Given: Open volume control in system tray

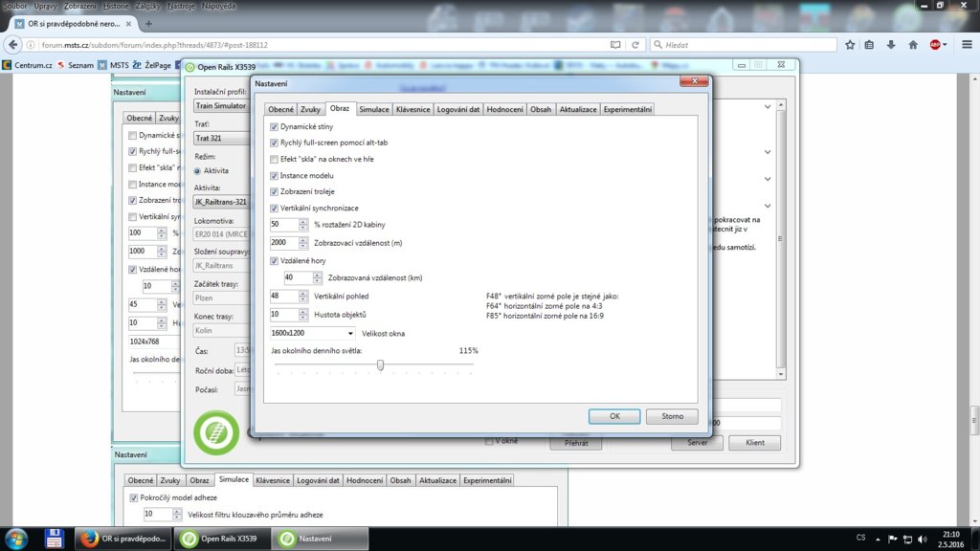Looking at the screenshot, I should point(923,540).
